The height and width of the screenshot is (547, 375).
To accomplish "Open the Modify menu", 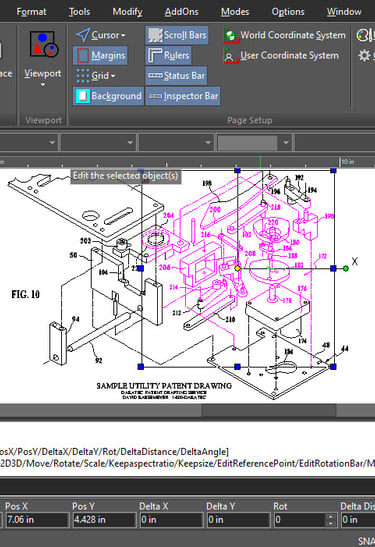I will (127, 12).
